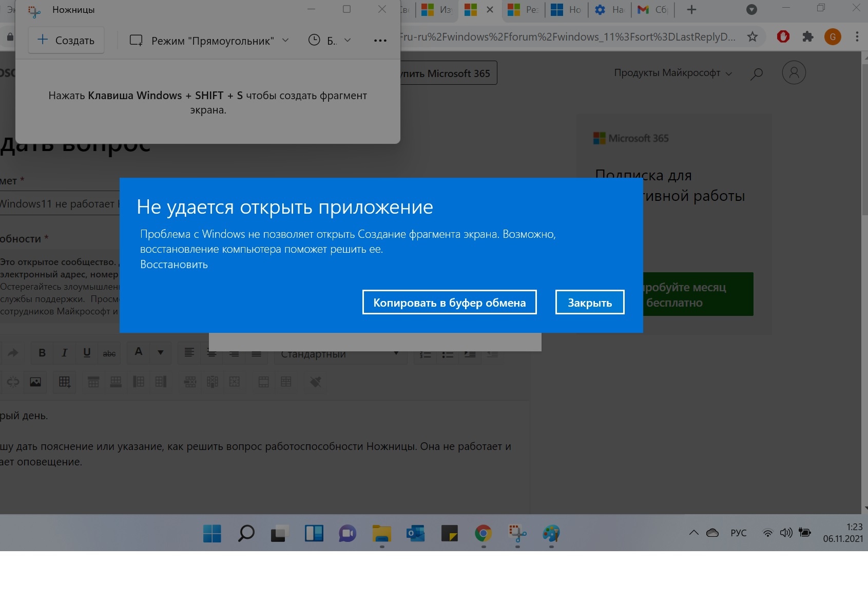This screenshot has width=868, height=601.
Task: Insert table column left icon
Action: [x=139, y=382]
